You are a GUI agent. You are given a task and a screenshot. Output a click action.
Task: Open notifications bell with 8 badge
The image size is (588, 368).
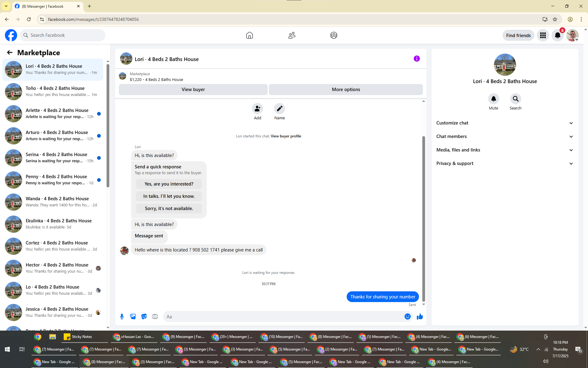click(x=558, y=35)
